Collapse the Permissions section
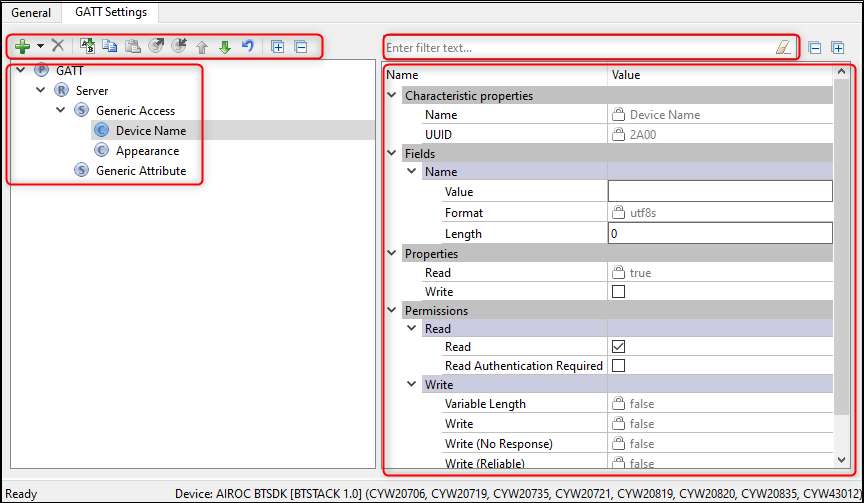Viewport: 864px width, 503px height. [392, 311]
